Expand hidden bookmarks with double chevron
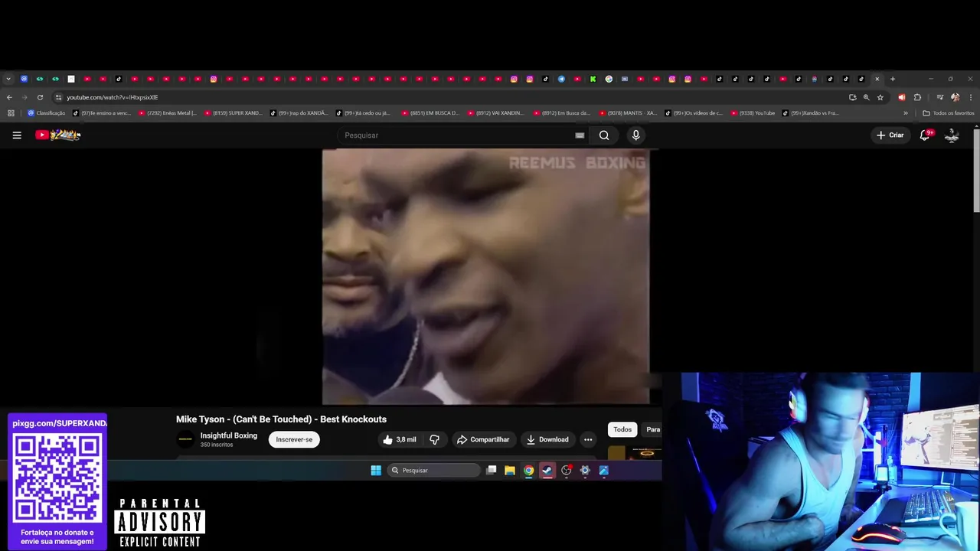980x551 pixels. click(906, 113)
